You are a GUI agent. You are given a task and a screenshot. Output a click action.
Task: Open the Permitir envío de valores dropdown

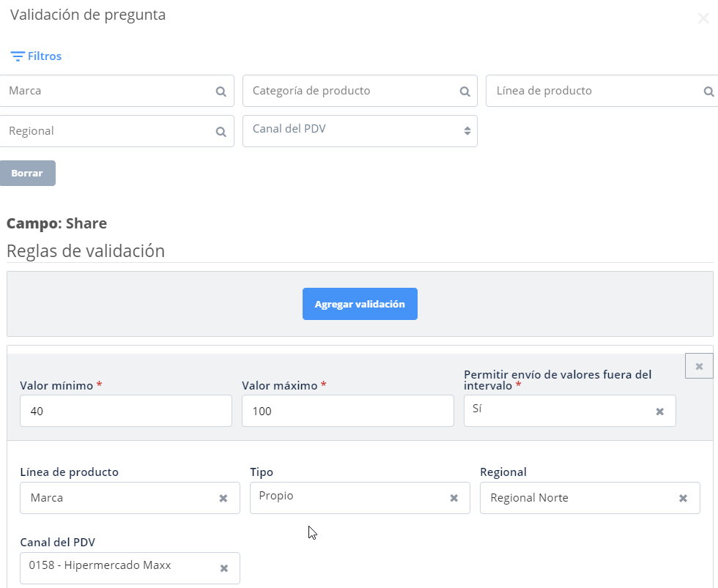(x=557, y=411)
